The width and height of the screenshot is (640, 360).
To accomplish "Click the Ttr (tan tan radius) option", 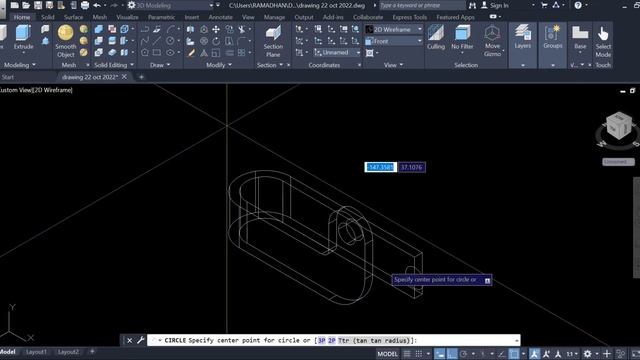I will pyautogui.click(x=374, y=340).
